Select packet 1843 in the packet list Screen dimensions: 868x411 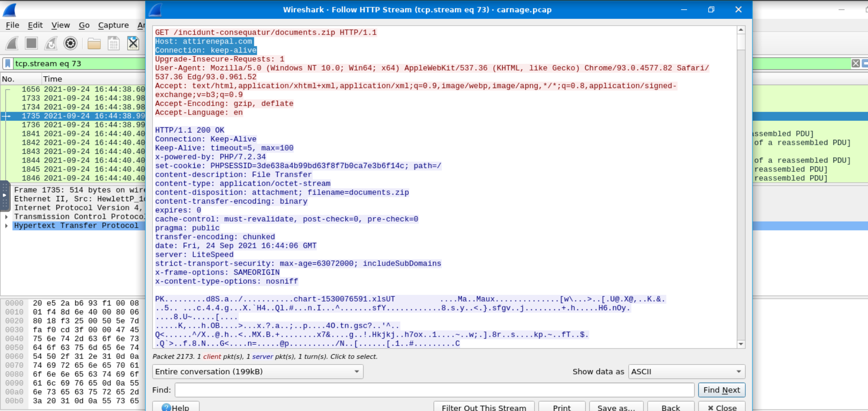click(x=73, y=152)
